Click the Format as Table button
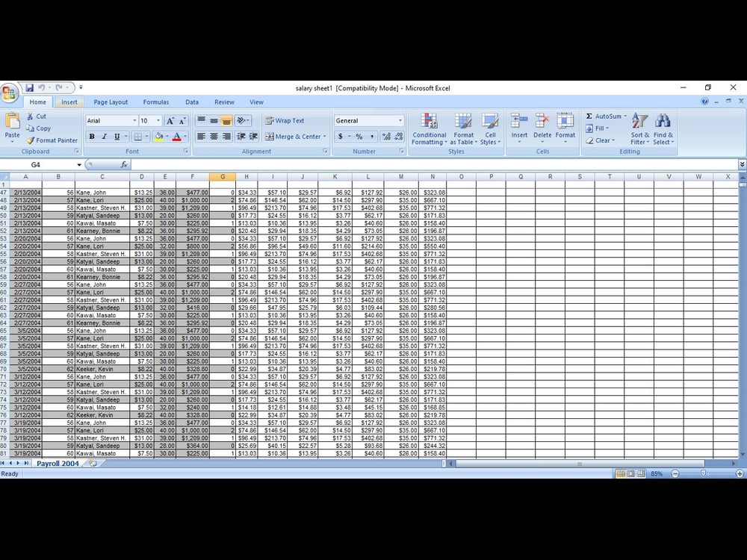The height and width of the screenshot is (560, 747). pyautogui.click(x=464, y=128)
